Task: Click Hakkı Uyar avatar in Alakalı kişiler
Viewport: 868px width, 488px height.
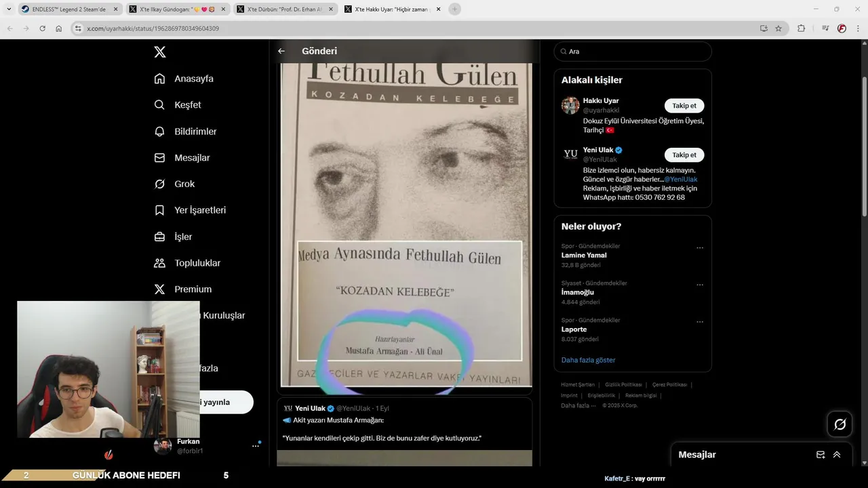Action: pyautogui.click(x=570, y=106)
